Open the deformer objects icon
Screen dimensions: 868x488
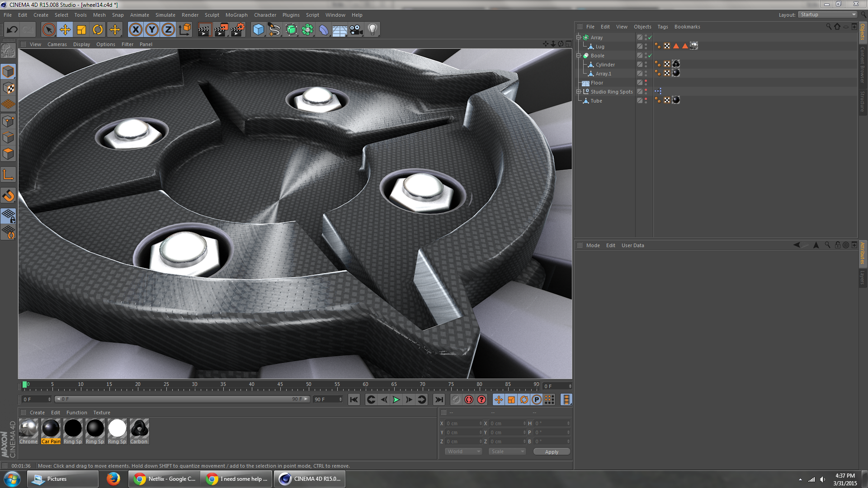click(324, 30)
